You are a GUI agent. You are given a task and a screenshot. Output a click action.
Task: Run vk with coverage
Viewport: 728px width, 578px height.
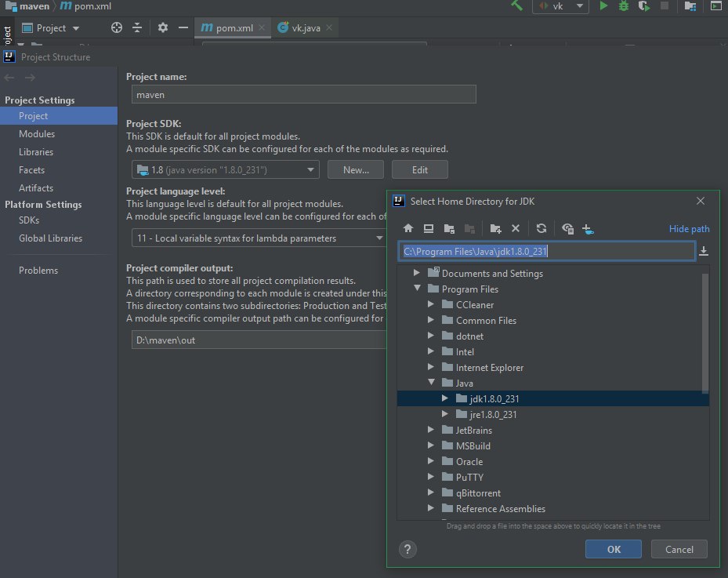coord(644,6)
